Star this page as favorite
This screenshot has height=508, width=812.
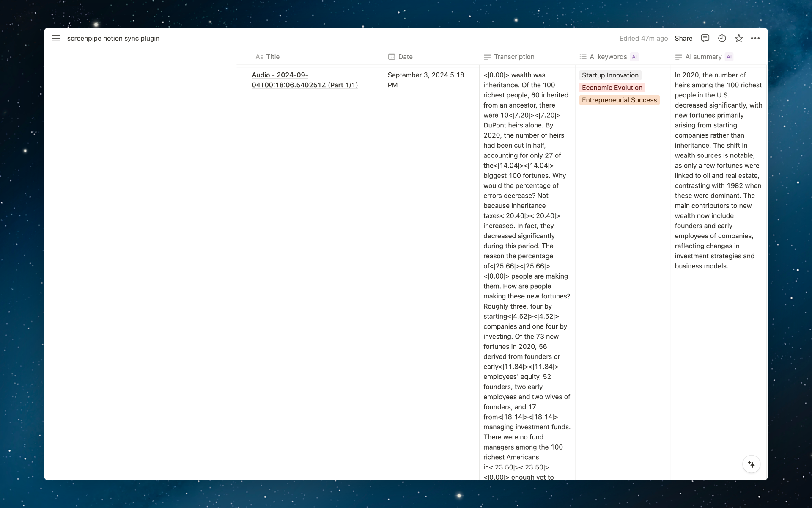pyautogui.click(x=738, y=38)
